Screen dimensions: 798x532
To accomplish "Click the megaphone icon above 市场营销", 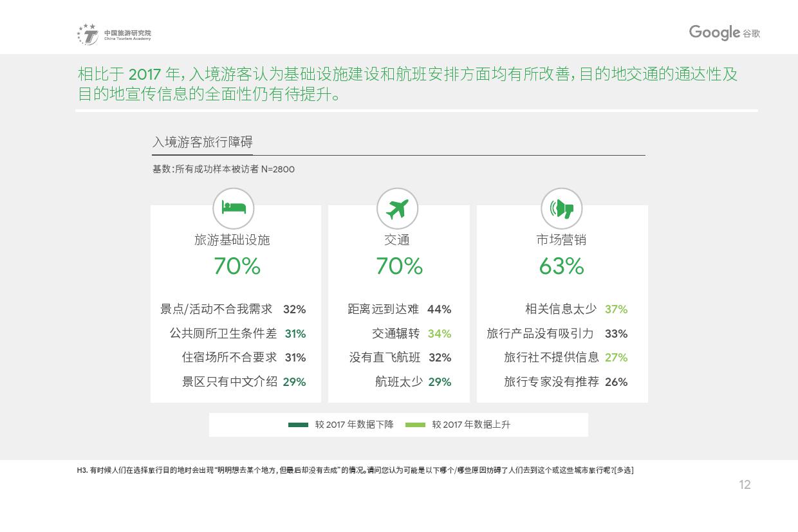I will (x=561, y=208).
